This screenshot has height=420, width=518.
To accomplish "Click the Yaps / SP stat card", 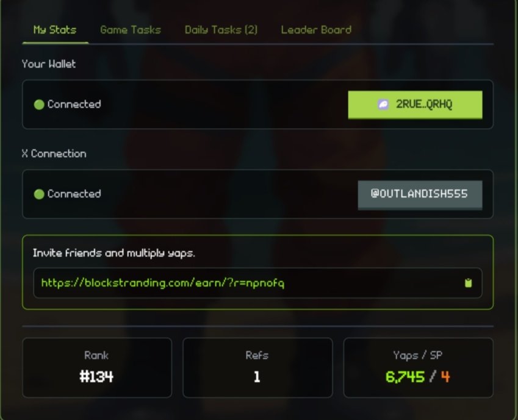I will click(418, 368).
